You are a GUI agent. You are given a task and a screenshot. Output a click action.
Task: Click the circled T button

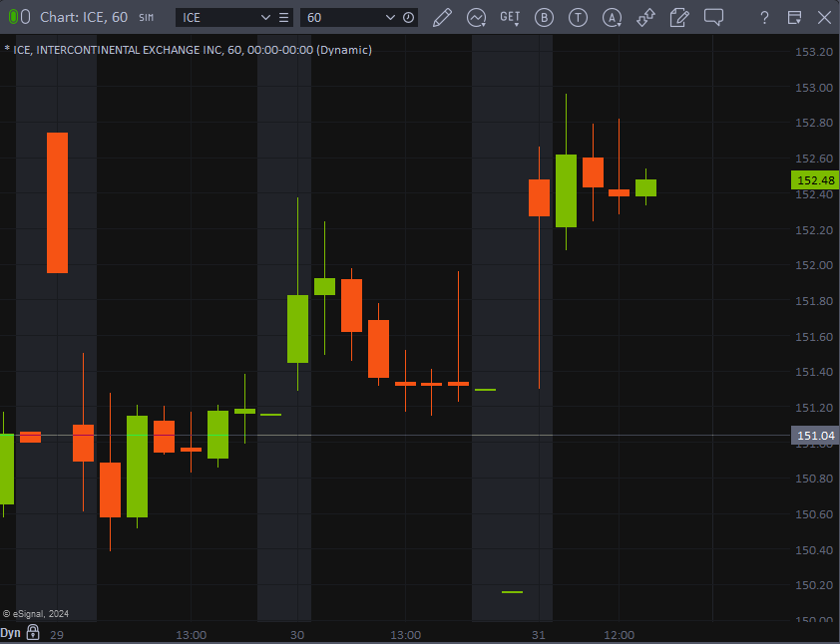click(x=578, y=18)
